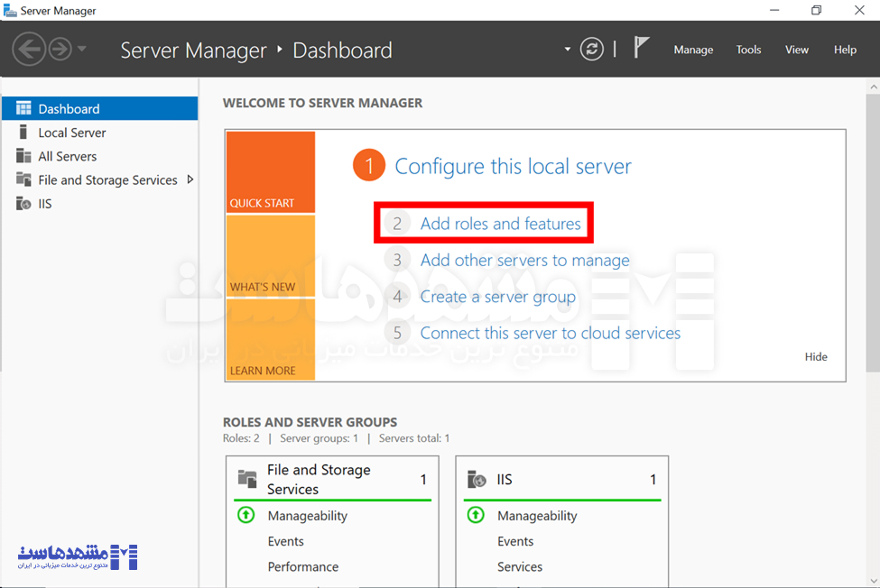Image resolution: width=880 pixels, height=588 pixels.
Task: Click the Dashboard grid icon
Action: 23,108
